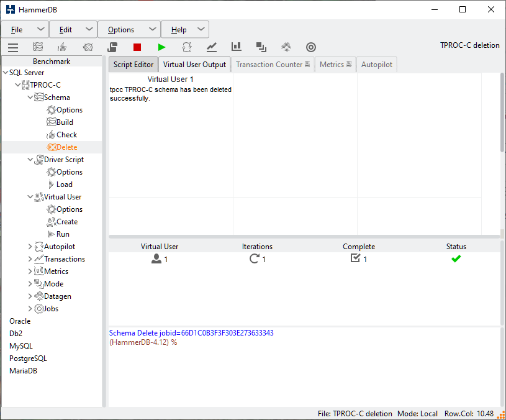Open the Transaction Counter tab
Screen dimensions: 506x420
[273, 64]
